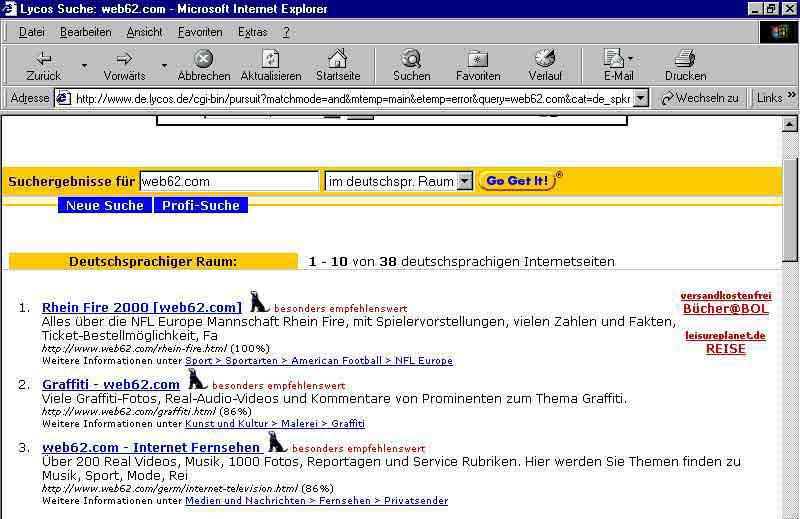Stop loading with Abbrechen
Viewport: 800px width, 519px height.
pos(204,65)
